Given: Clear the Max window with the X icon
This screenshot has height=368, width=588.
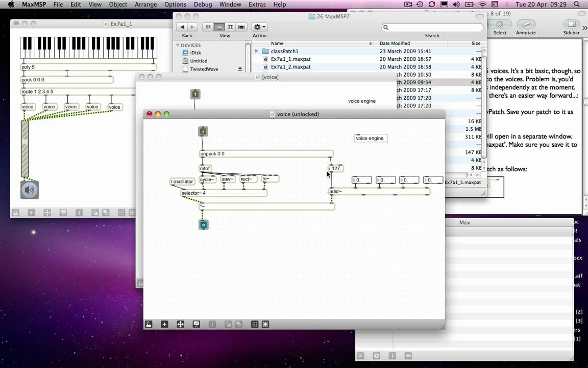Looking at the screenshot, I should click(x=360, y=356).
